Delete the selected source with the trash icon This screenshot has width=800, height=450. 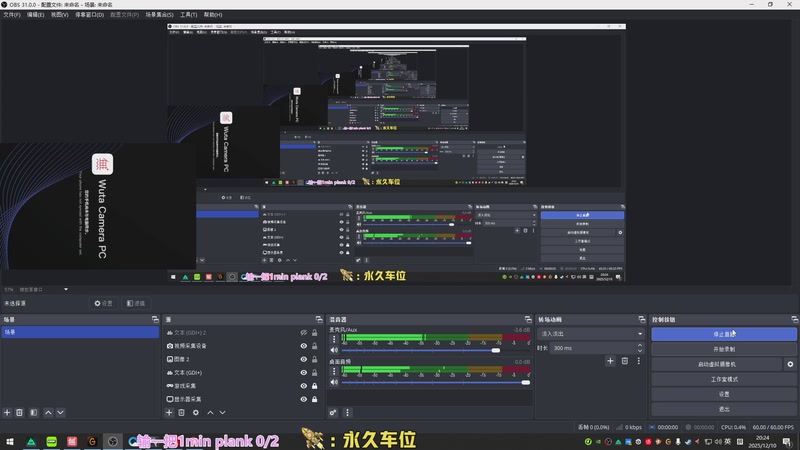click(x=182, y=412)
